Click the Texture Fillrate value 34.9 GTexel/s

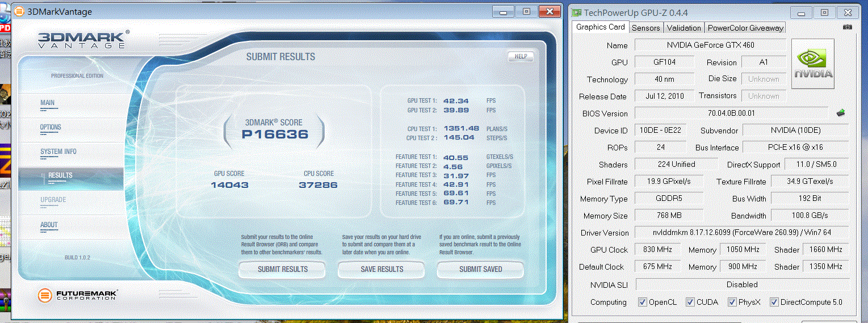[x=810, y=181]
